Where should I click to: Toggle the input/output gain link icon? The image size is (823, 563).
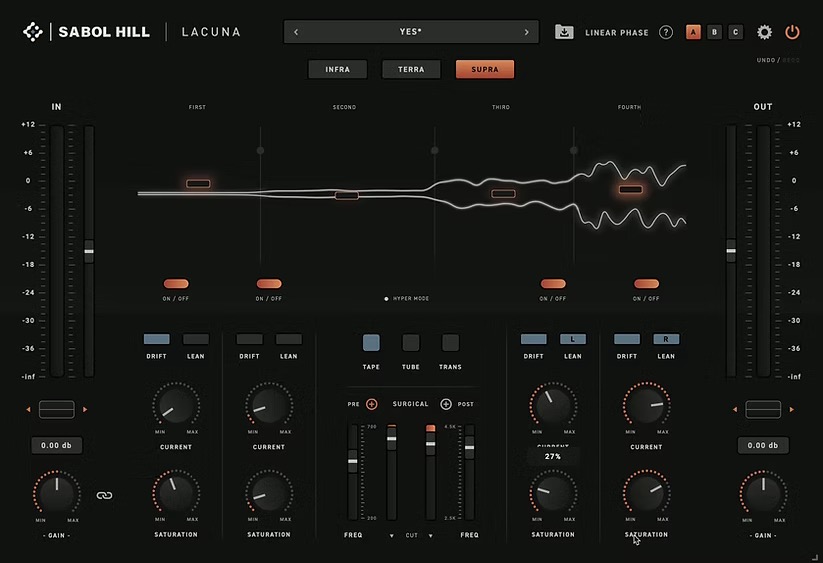tap(104, 495)
